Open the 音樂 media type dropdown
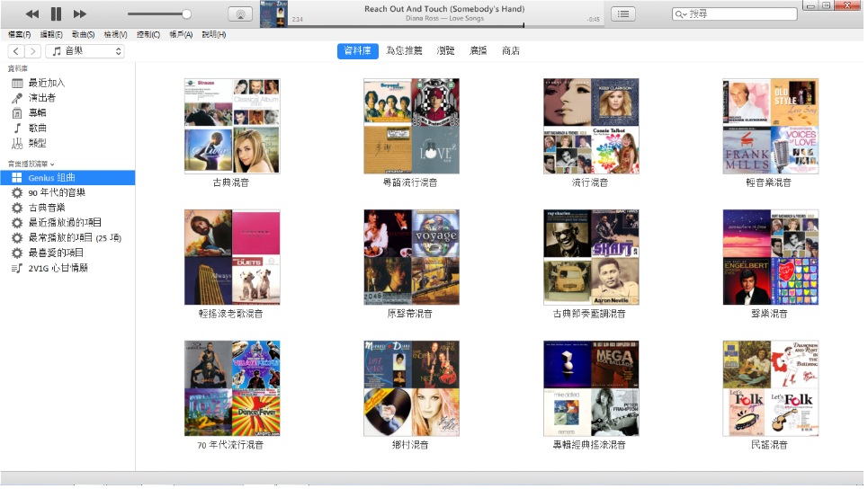Screen dimensions: 868x489 [85, 51]
